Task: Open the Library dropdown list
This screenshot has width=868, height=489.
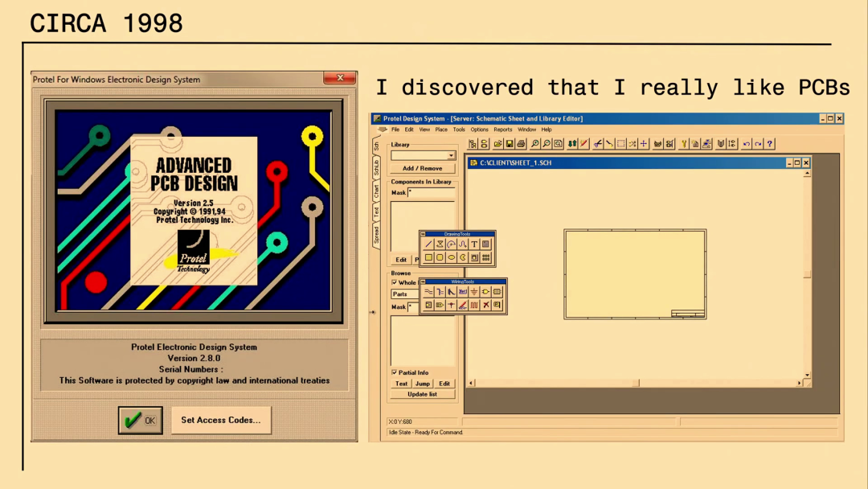Action: click(x=451, y=155)
